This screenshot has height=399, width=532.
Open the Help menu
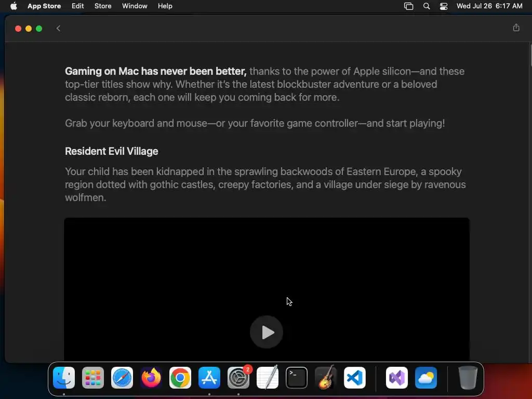tap(165, 6)
